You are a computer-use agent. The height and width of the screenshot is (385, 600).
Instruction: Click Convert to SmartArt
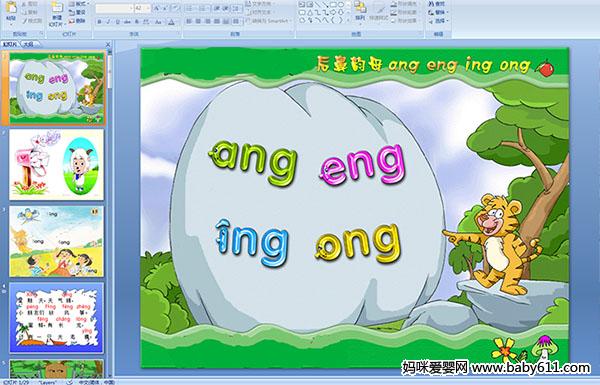[269, 21]
